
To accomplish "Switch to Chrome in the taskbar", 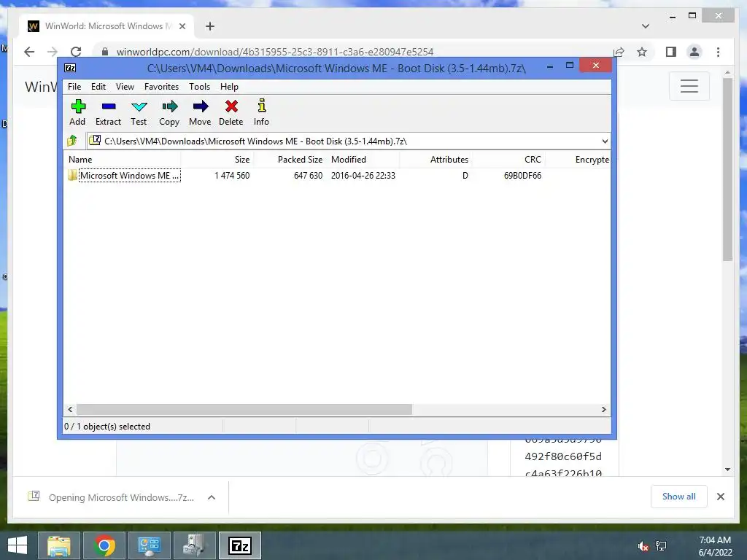I will [x=104, y=545].
